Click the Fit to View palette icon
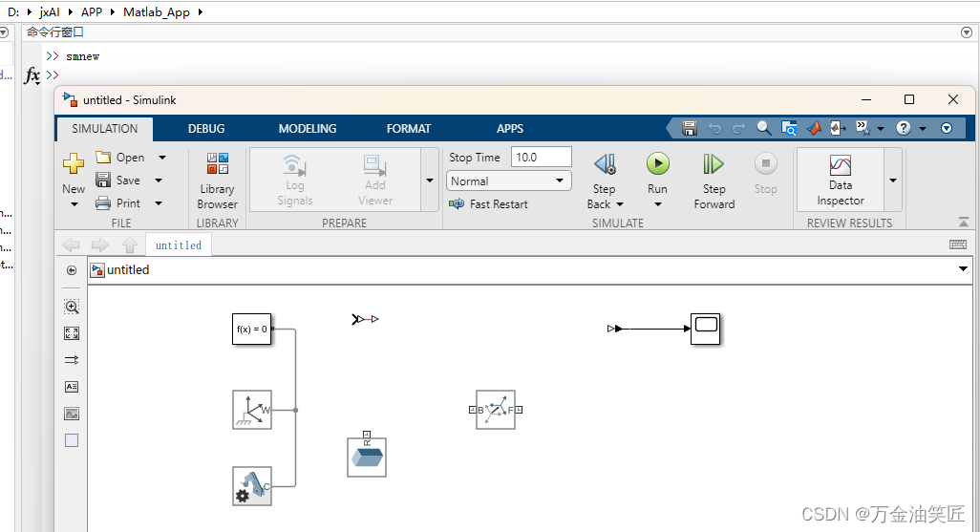980x532 pixels. coord(72,333)
